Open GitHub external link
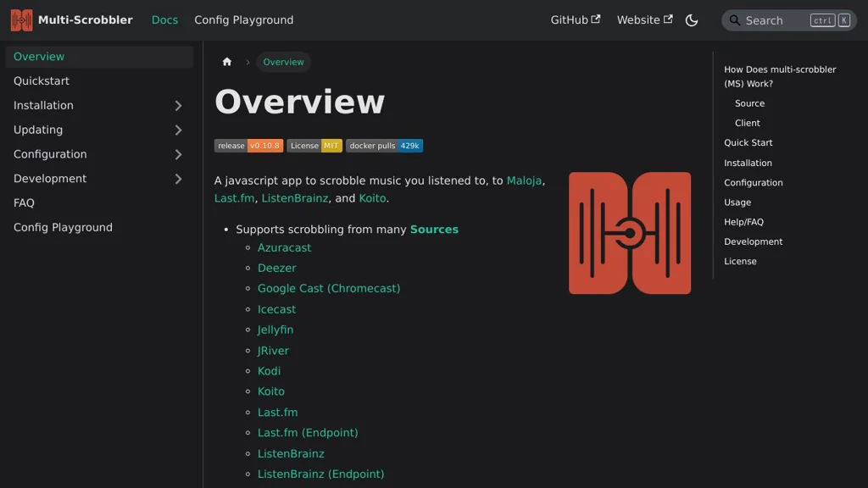This screenshot has height=488, width=868. (576, 20)
